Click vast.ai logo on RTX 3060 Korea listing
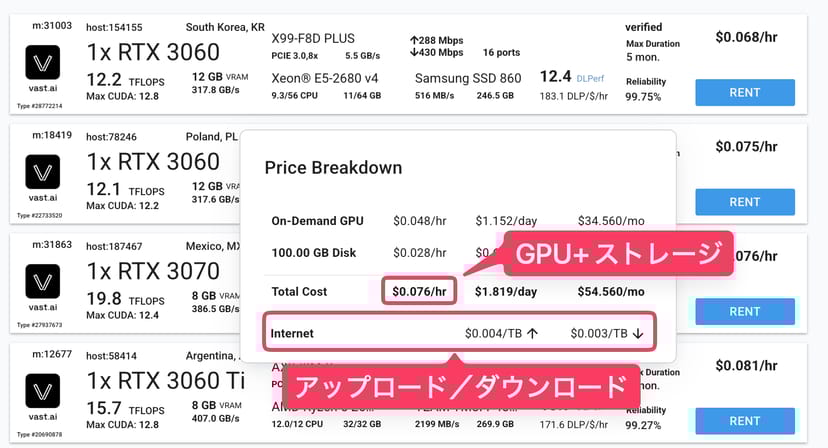The height and width of the screenshot is (448, 828). 42,66
